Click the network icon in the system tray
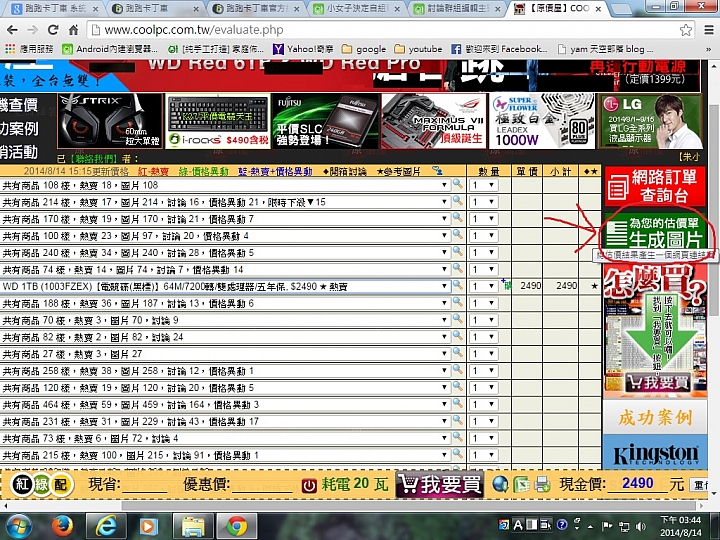Viewport: 720px width, 540px height. coord(624,527)
